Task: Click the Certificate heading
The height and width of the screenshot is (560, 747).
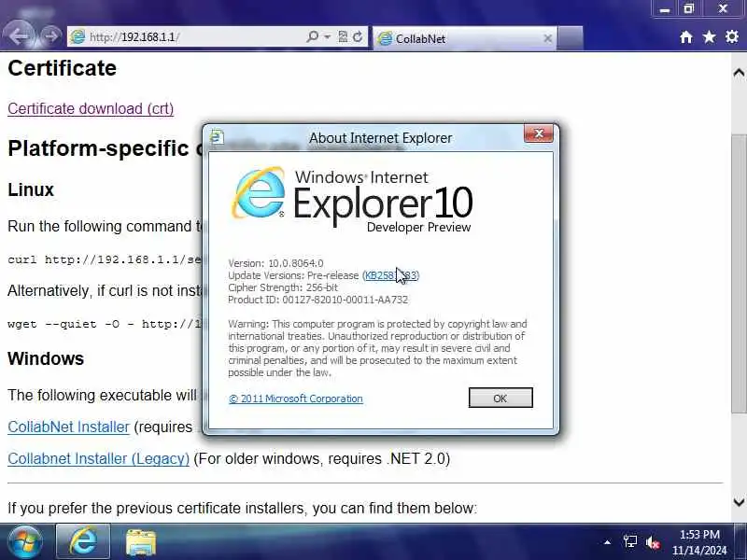Action: 62,68
